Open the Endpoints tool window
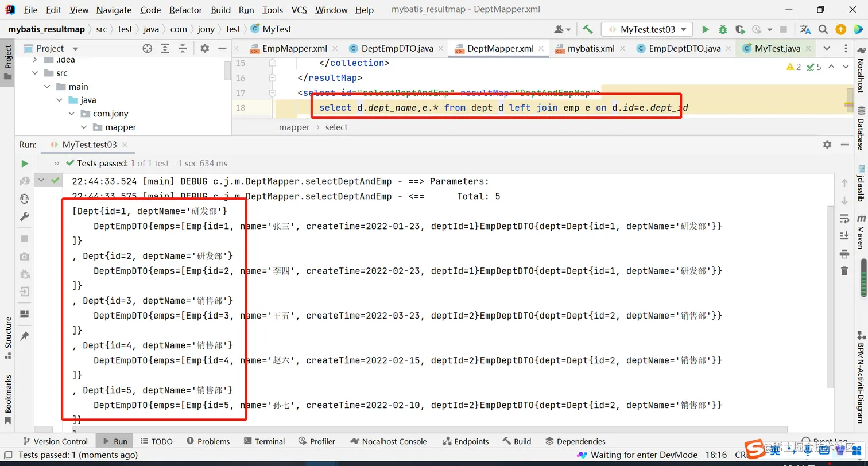Screen dimensions: 868x466 466,441
